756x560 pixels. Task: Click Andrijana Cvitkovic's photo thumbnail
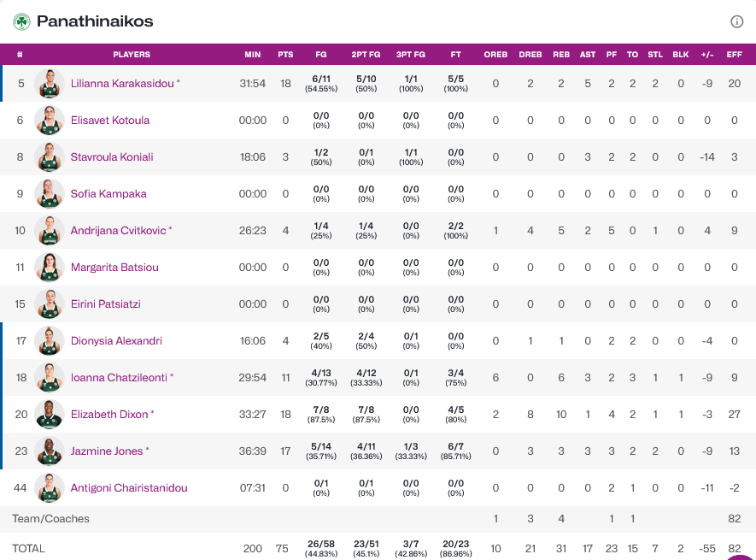tap(50, 231)
